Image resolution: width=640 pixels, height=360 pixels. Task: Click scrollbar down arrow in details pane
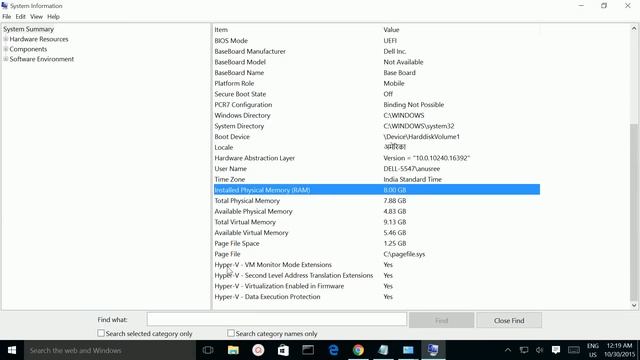click(633, 305)
